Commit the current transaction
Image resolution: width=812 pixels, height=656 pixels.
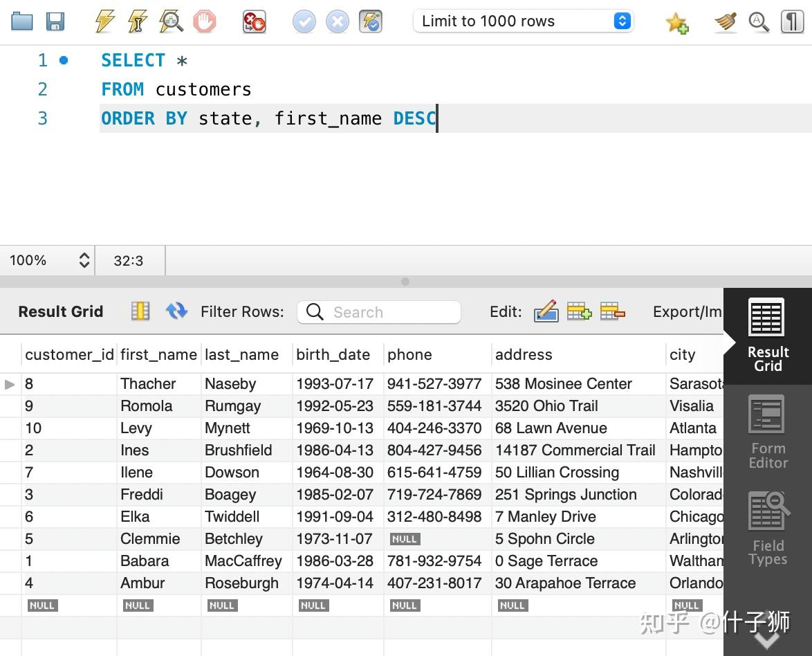pyautogui.click(x=304, y=21)
